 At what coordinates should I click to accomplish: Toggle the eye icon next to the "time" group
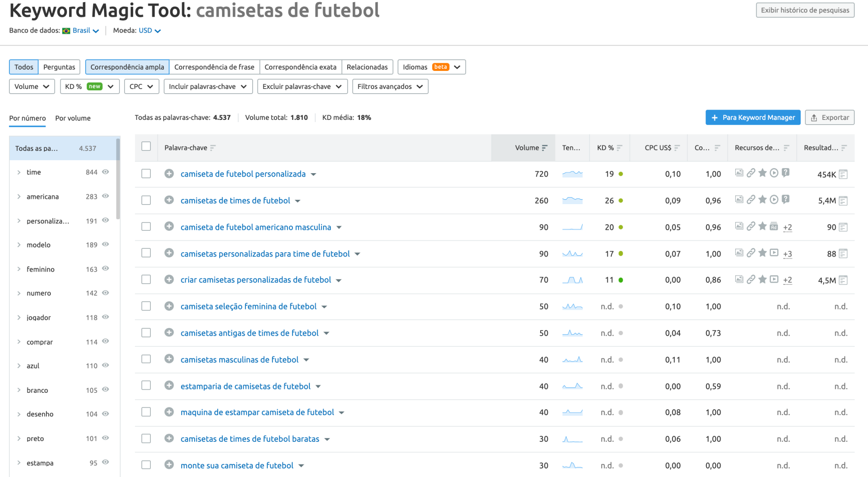tap(105, 172)
